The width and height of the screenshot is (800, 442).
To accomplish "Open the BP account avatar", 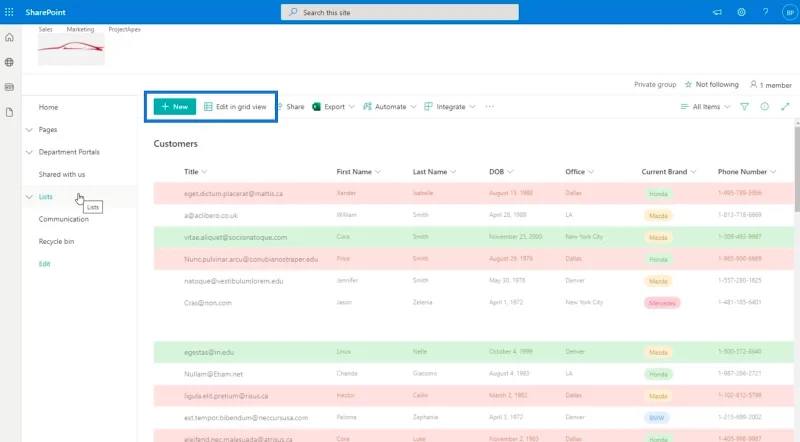I will (790, 12).
